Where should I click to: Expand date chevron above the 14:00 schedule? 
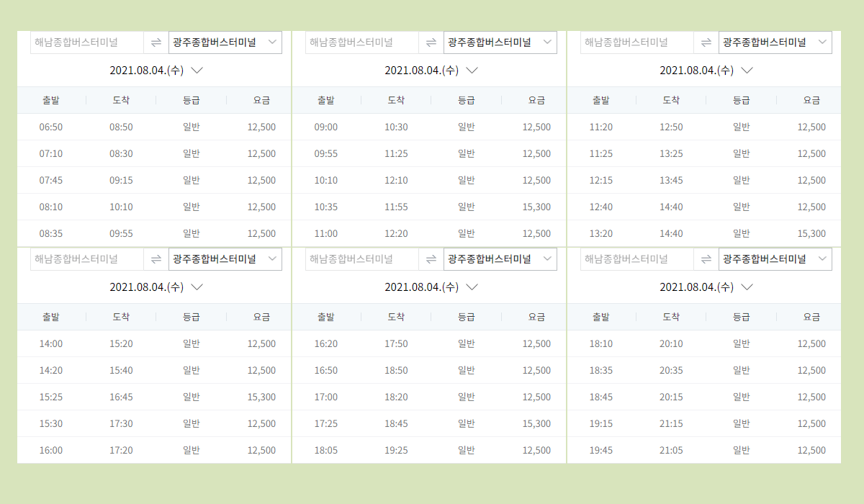(197, 287)
